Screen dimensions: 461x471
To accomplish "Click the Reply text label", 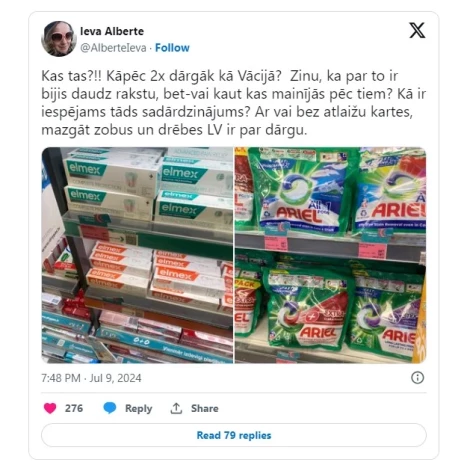I will pyautogui.click(x=138, y=408).
